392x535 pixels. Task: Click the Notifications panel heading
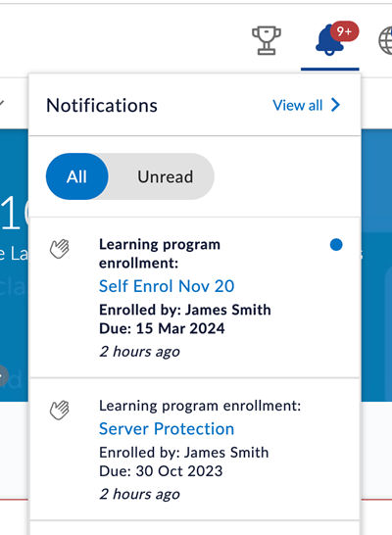coord(102,105)
